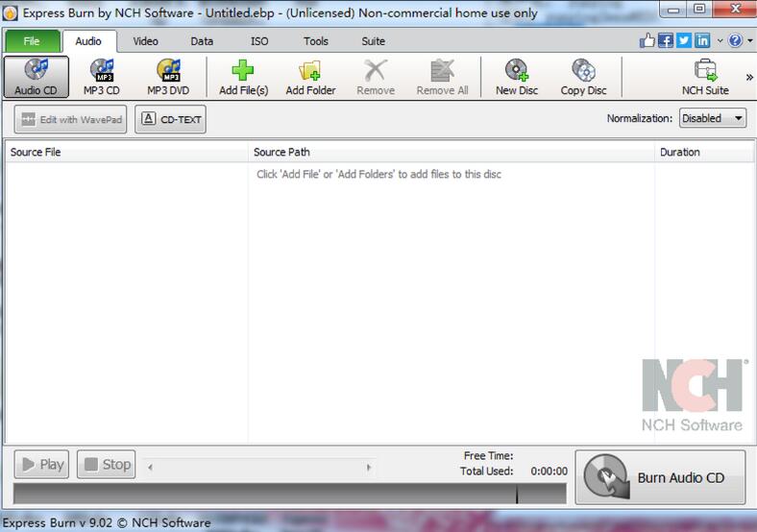Open the CD-TEXT button
The height and width of the screenshot is (532, 757).
[170, 119]
